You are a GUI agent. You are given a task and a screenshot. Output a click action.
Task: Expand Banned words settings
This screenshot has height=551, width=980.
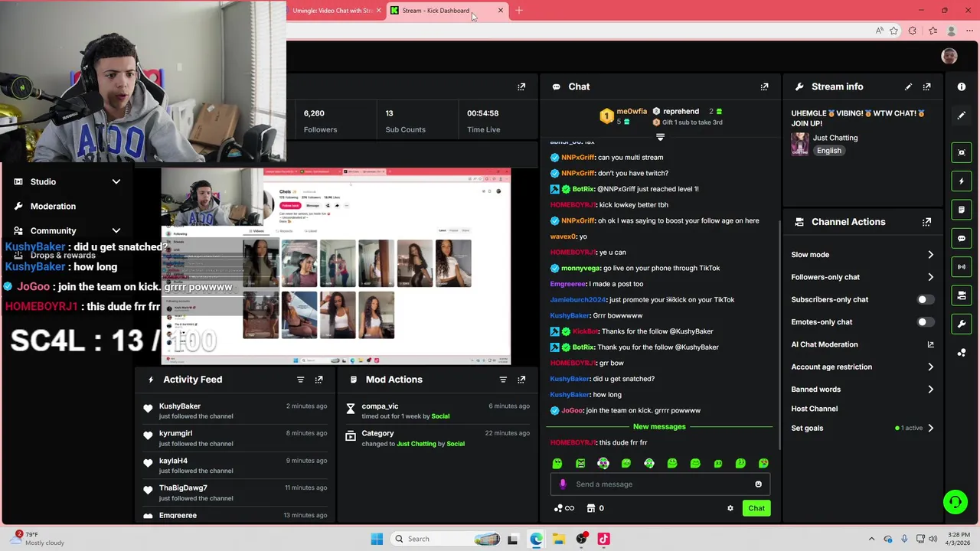pyautogui.click(x=930, y=390)
